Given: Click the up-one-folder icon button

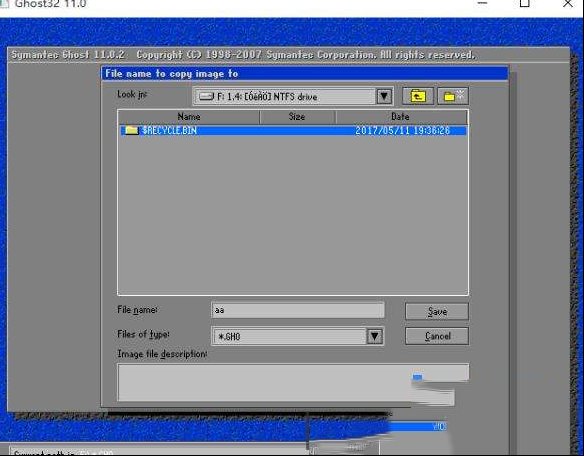Looking at the screenshot, I should pos(418,96).
